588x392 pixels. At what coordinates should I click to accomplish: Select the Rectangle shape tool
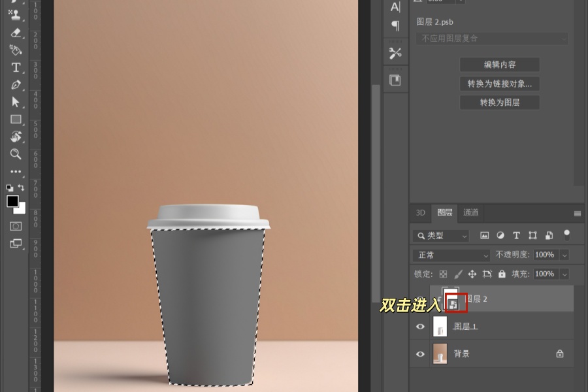16,120
